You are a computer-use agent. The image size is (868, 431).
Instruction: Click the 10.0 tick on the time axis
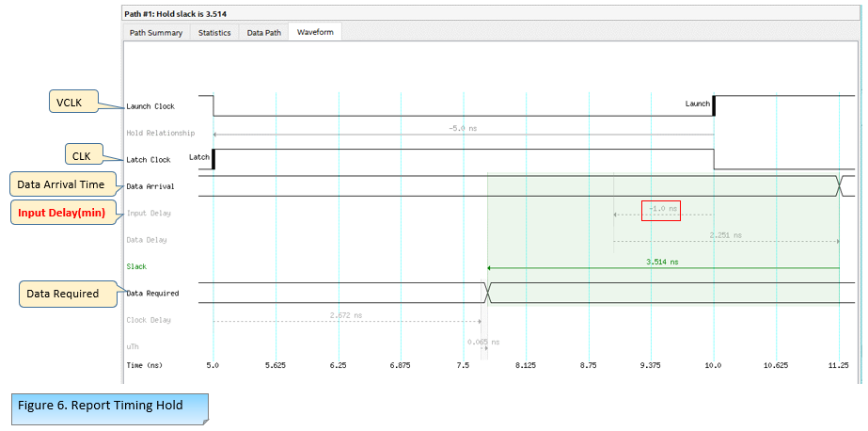pos(714,364)
